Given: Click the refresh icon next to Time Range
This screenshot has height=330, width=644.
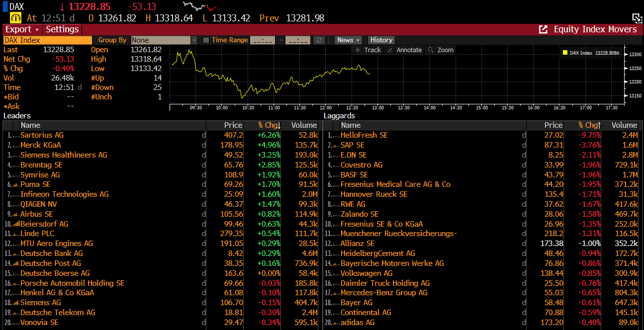Looking at the screenshot, I should [x=320, y=40].
